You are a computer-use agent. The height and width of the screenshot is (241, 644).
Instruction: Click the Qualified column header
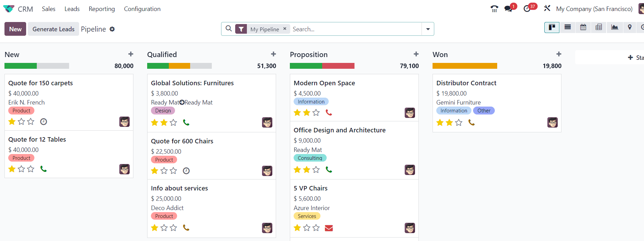162,55
